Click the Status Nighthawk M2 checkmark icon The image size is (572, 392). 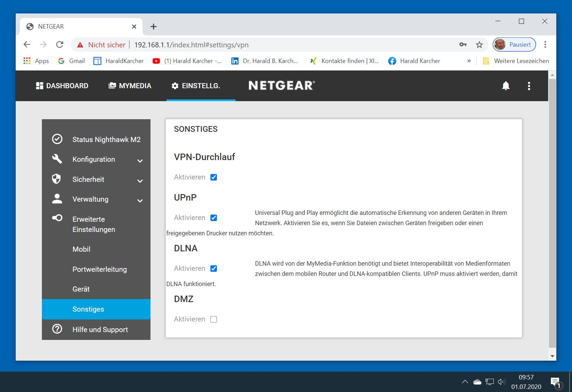point(57,139)
